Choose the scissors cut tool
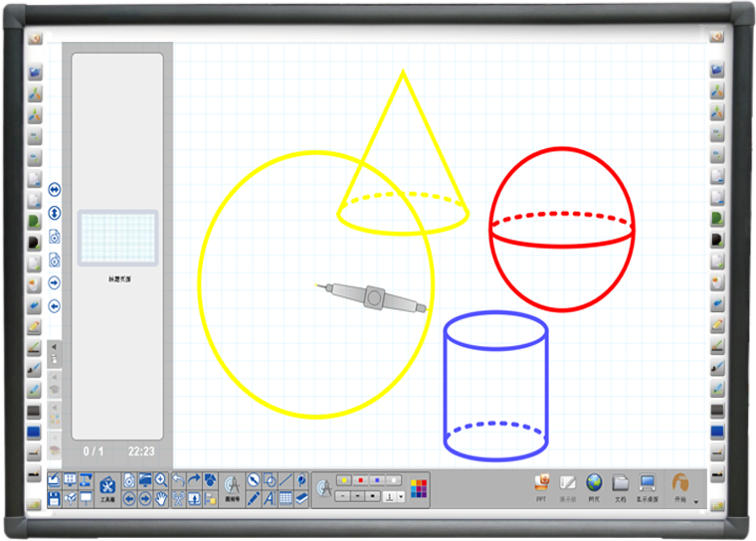Screen dimensions: 756x541 178,498
